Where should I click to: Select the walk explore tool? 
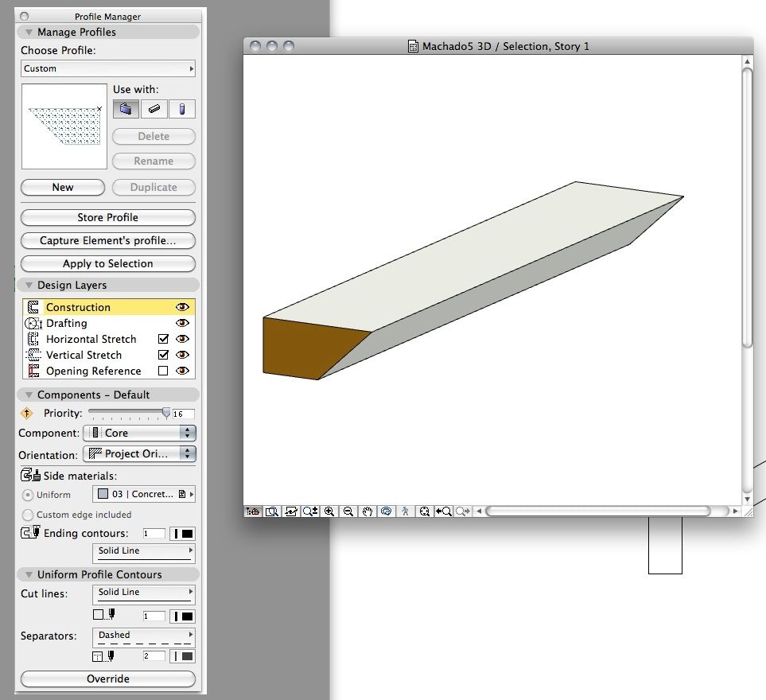coord(406,511)
